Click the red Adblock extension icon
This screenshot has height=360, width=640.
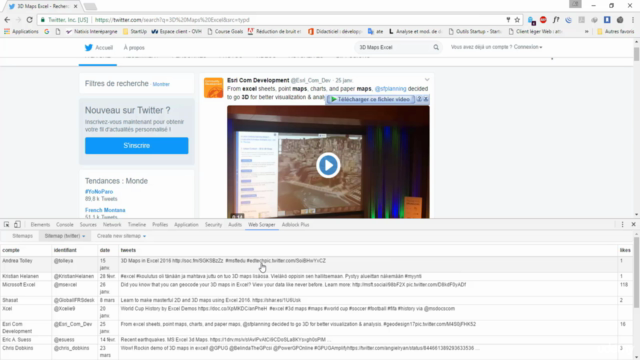(543, 20)
